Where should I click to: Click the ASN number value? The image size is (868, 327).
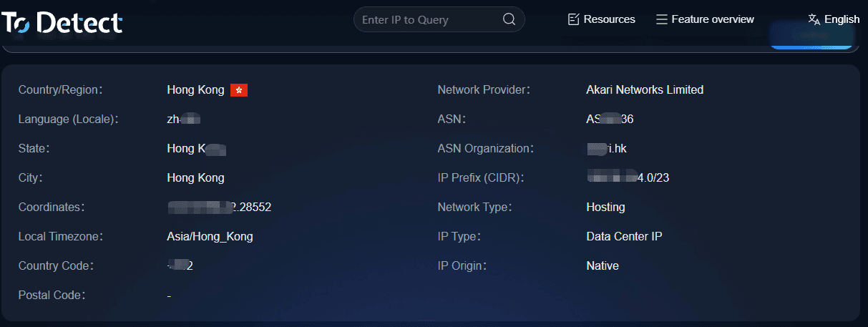(x=610, y=119)
